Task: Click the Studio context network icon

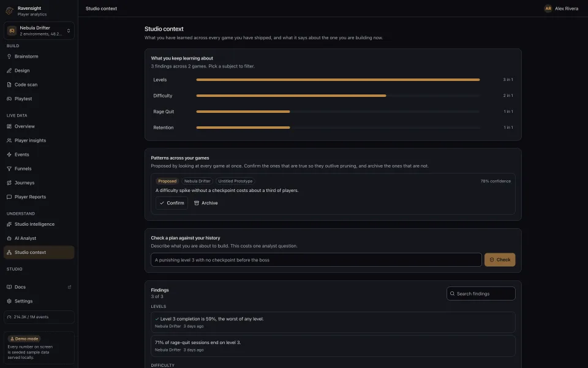Action: (9, 252)
